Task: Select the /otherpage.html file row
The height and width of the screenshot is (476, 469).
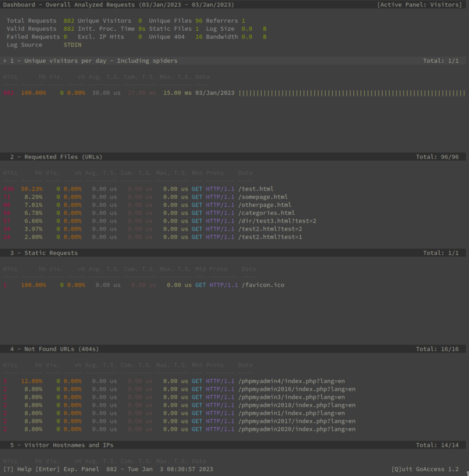Action: coord(264,205)
